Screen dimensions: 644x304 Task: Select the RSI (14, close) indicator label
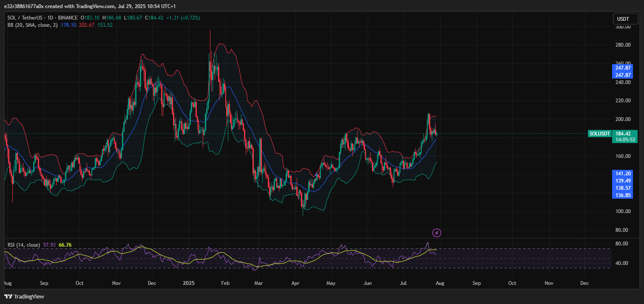24,245
